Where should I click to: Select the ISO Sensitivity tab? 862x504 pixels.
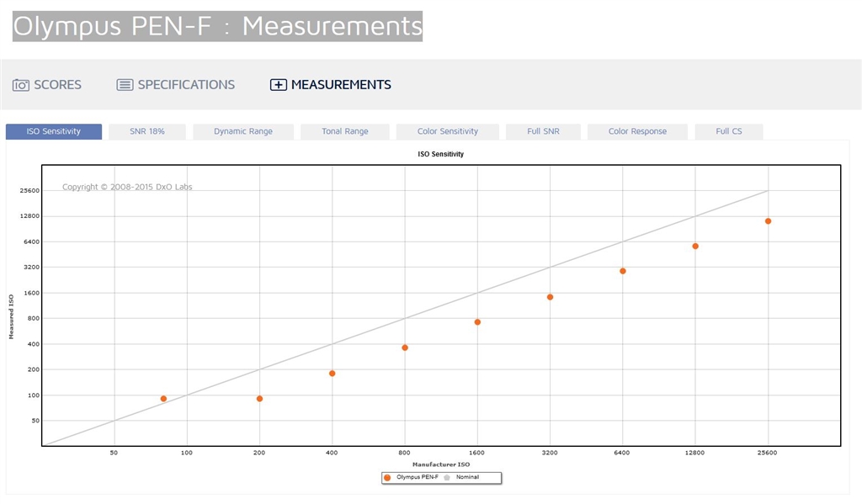54,131
